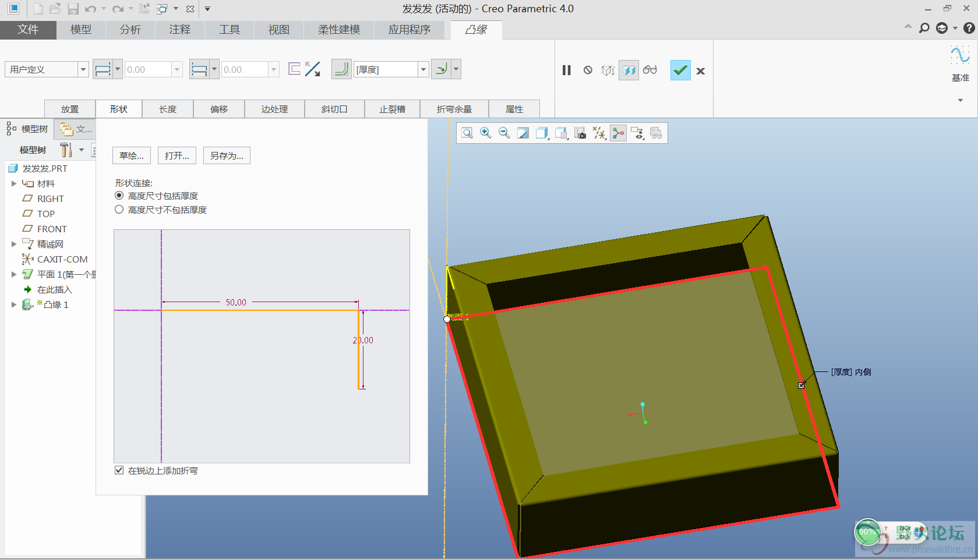
Task: Select the radio button 高度尺寸包括厚度
Action: [119, 196]
